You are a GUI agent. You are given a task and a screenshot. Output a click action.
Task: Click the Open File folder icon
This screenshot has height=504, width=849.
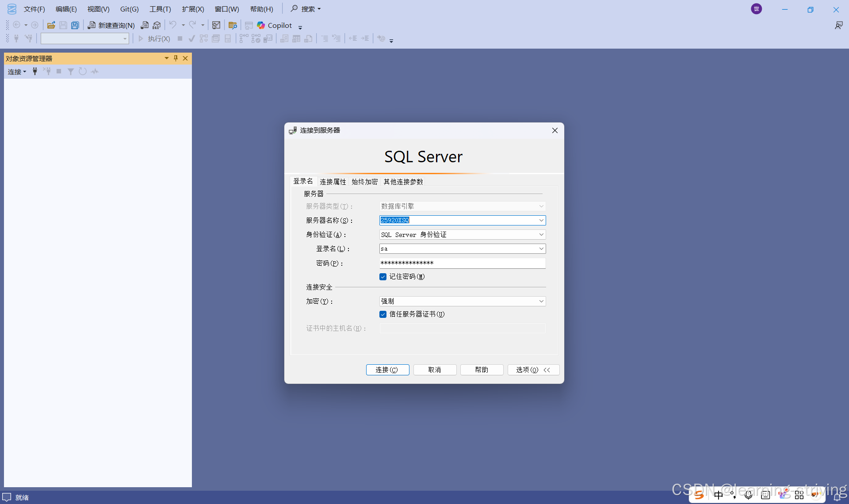(51, 25)
